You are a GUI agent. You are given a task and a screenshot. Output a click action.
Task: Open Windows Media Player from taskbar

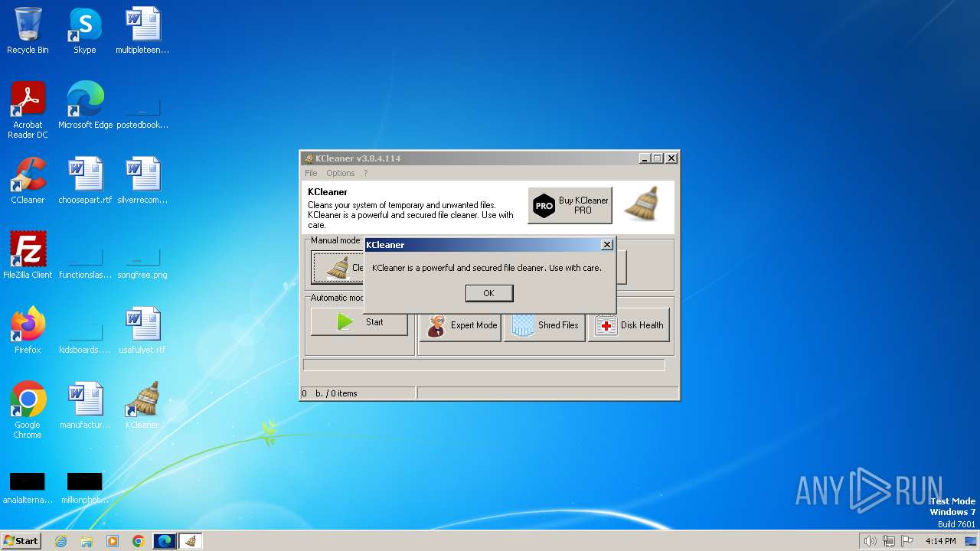click(113, 541)
